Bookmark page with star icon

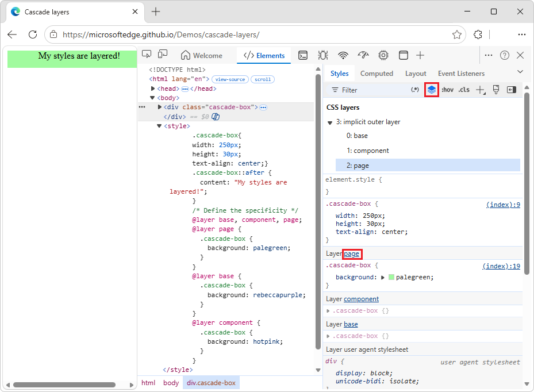457,34
